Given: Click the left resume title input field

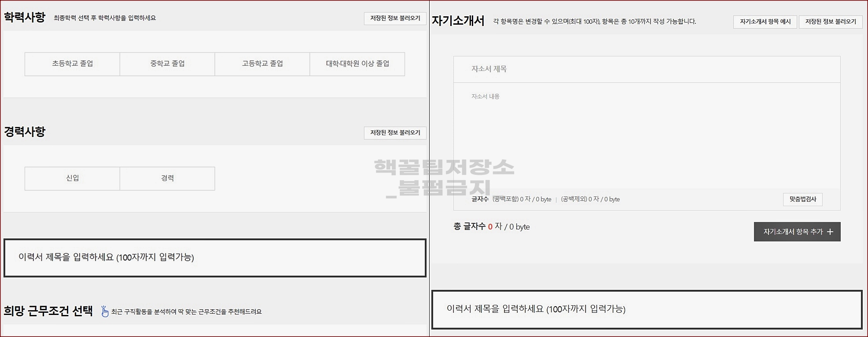Looking at the screenshot, I should coord(215,258).
